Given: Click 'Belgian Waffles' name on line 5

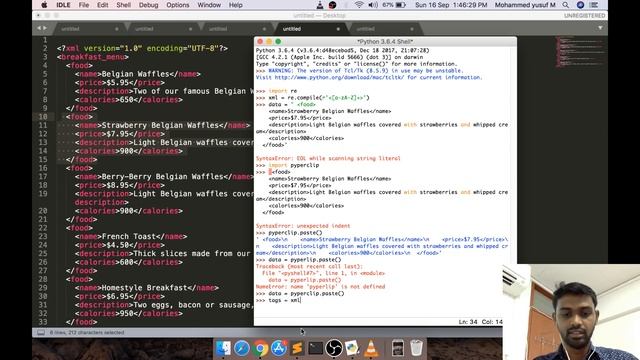Looking at the screenshot, I should click(135, 74).
